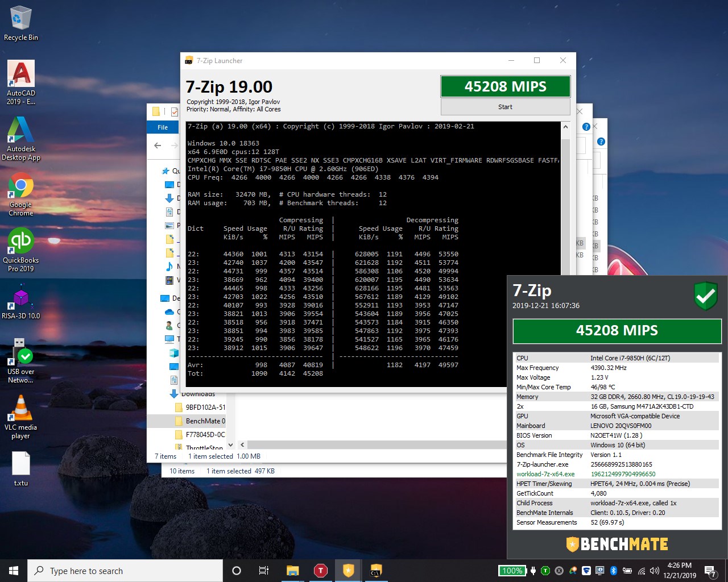Open the File tab in File Explorer
The width and height of the screenshot is (728, 582).
pyautogui.click(x=163, y=127)
